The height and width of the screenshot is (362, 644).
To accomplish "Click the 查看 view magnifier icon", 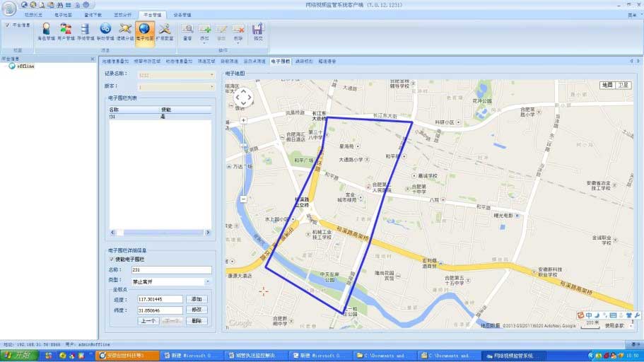I will click(x=187, y=30).
